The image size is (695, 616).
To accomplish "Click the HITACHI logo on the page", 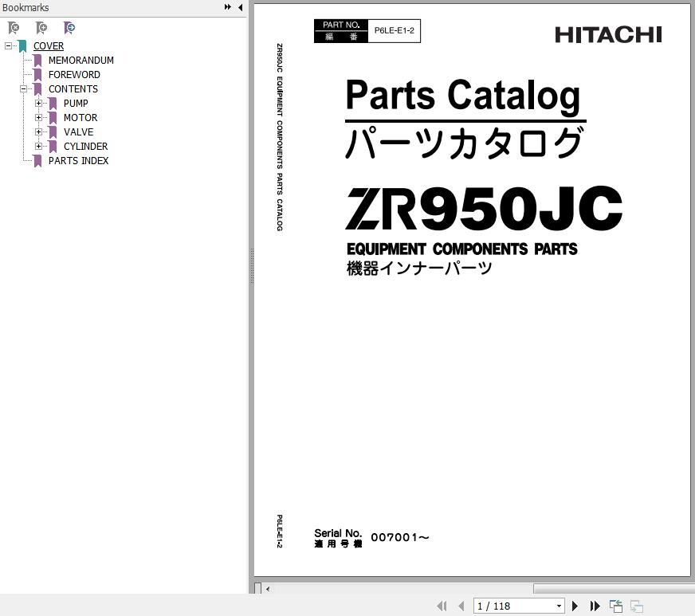I will click(x=608, y=34).
